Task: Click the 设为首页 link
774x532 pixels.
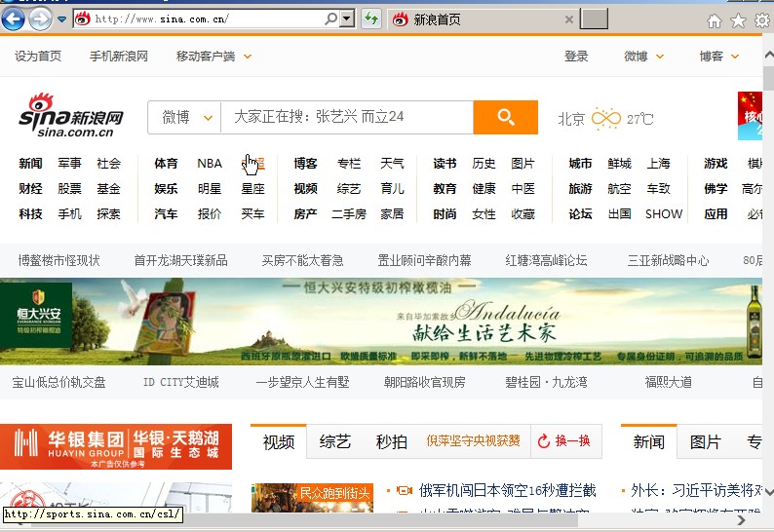Action: click(x=38, y=57)
